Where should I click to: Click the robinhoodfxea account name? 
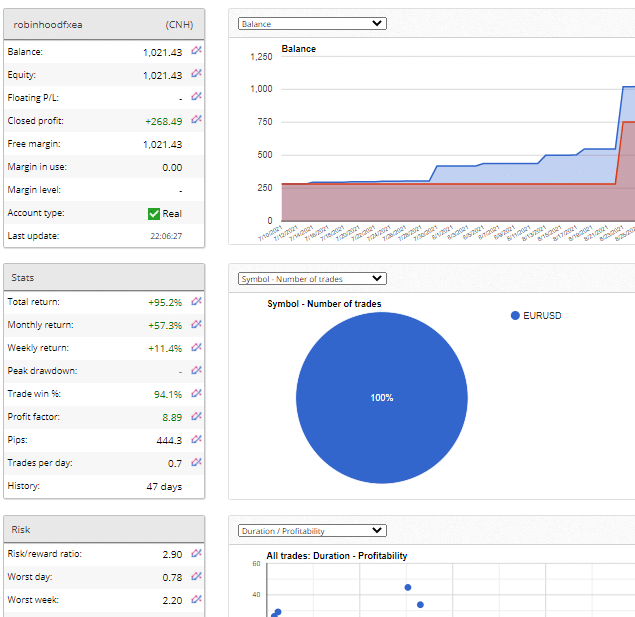[48, 24]
